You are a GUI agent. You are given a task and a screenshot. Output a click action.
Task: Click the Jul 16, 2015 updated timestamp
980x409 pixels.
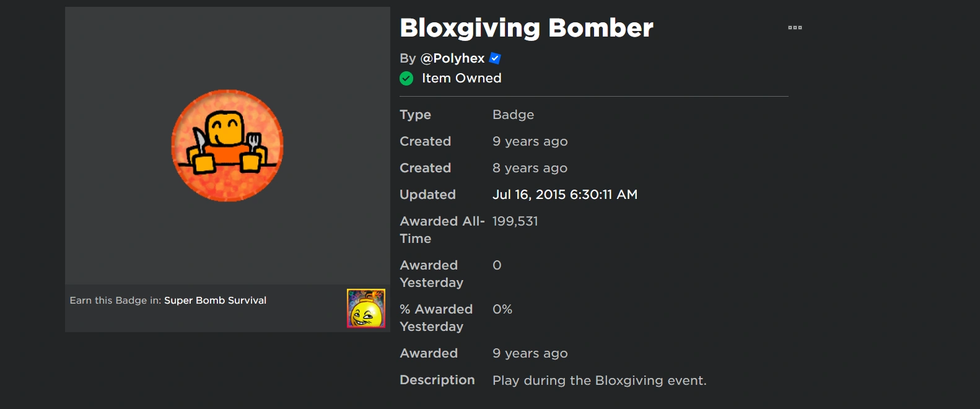coord(564,195)
